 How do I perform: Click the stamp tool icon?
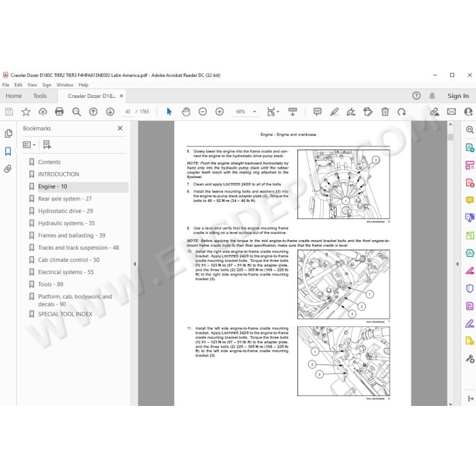[x=368, y=112]
